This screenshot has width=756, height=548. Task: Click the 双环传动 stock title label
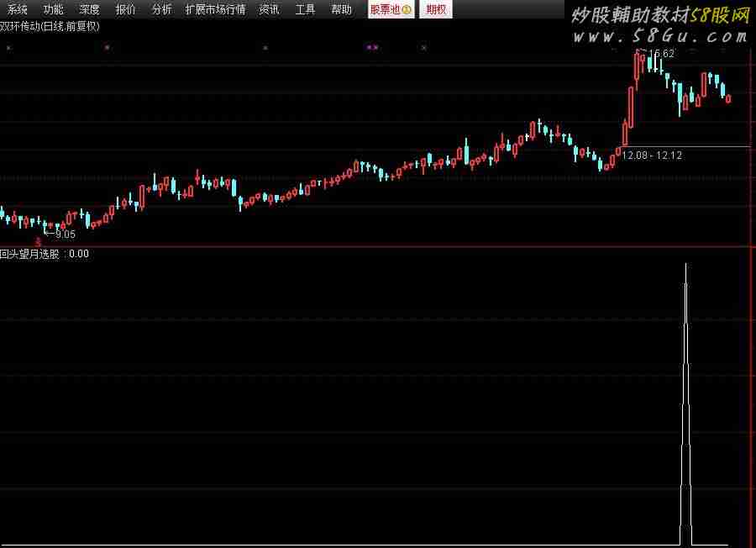pyautogui.click(x=50, y=27)
